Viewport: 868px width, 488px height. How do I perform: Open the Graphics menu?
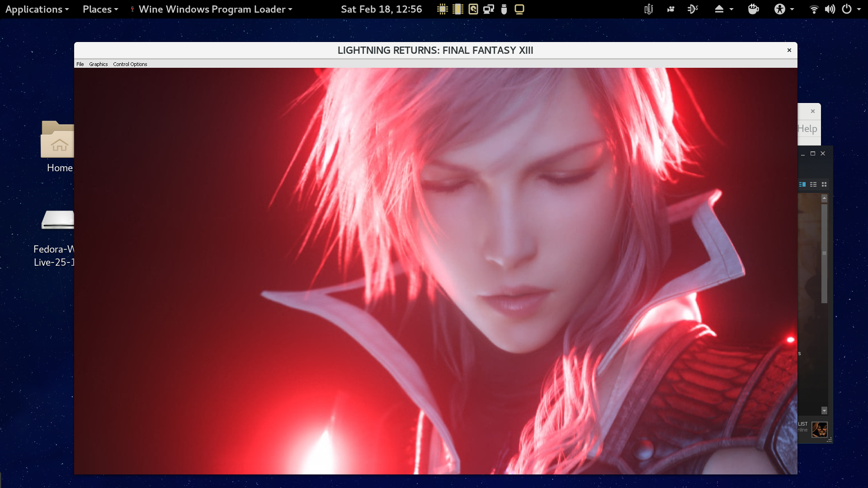(x=98, y=64)
